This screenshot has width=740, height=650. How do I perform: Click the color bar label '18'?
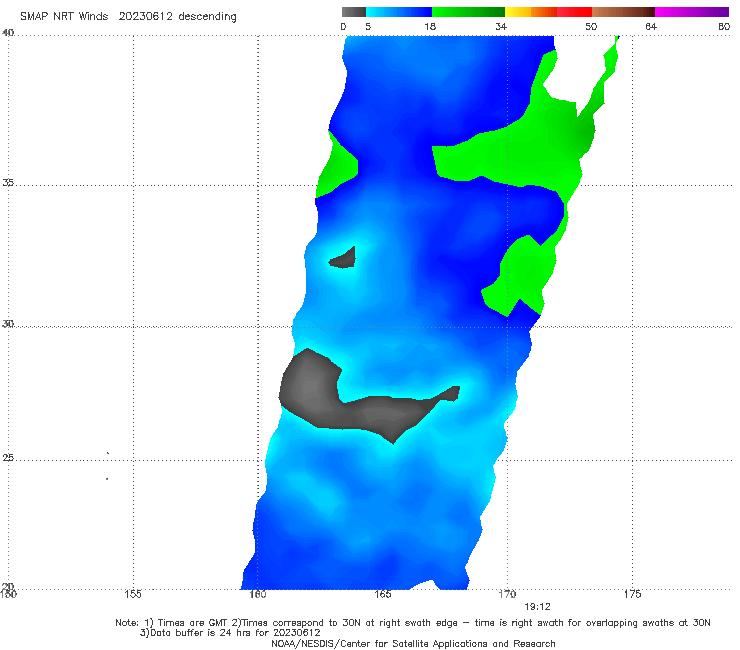click(x=430, y=27)
